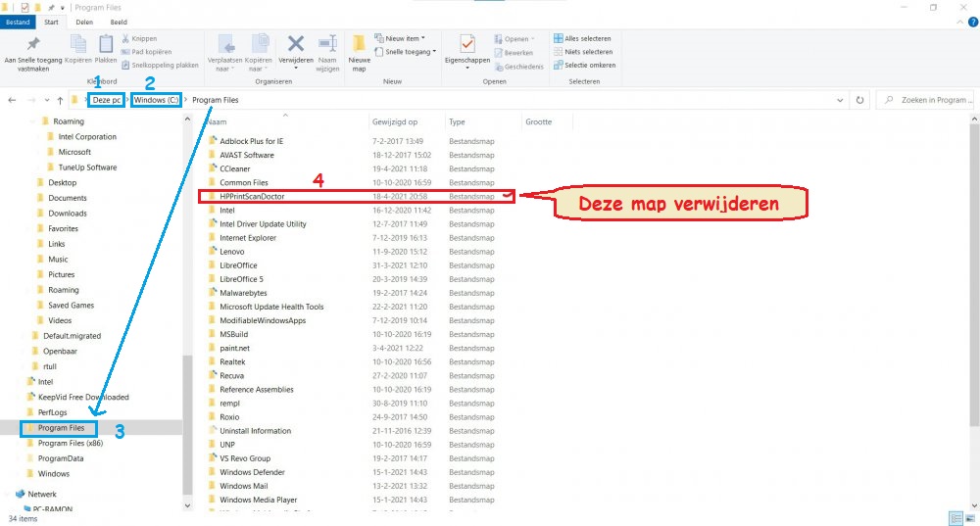Click the help question mark icon
This screenshot has width=980, height=526.
pyautogui.click(x=973, y=22)
